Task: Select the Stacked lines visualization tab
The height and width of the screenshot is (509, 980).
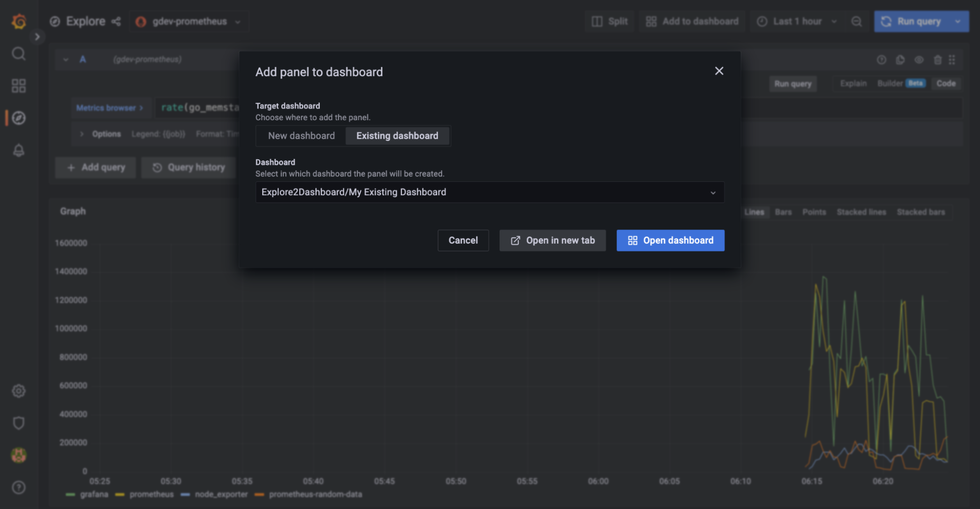Action: tap(861, 212)
